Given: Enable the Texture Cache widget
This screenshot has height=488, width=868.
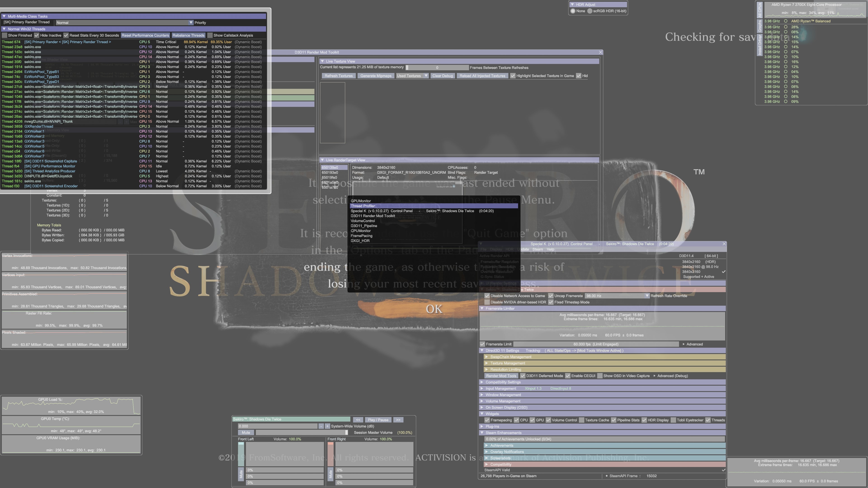Looking at the screenshot, I should click(x=582, y=420).
